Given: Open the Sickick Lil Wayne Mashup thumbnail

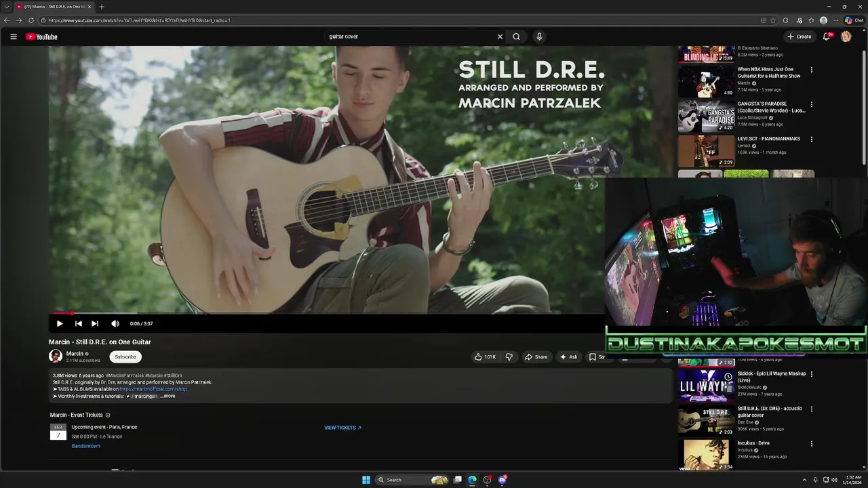Looking at the screenshot, I should point(706,386).
